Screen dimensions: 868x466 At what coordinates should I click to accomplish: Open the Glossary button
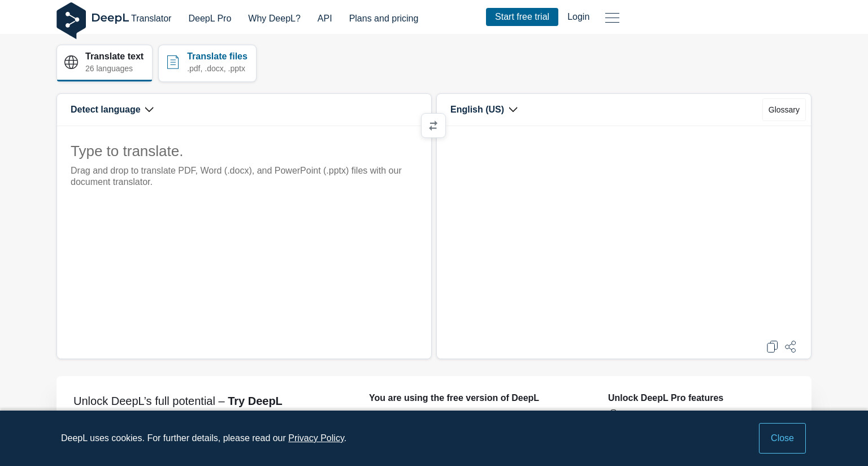784,110
